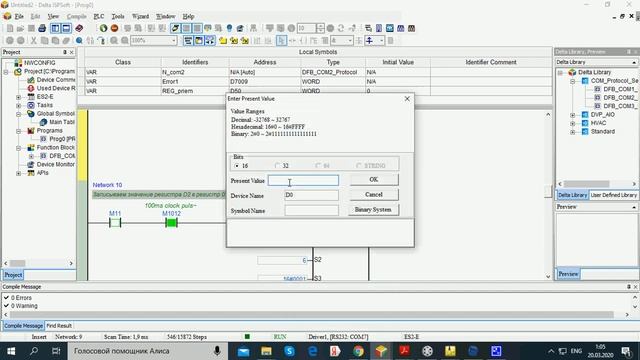Collapse the Global Symbols tree node

[18, 114]
